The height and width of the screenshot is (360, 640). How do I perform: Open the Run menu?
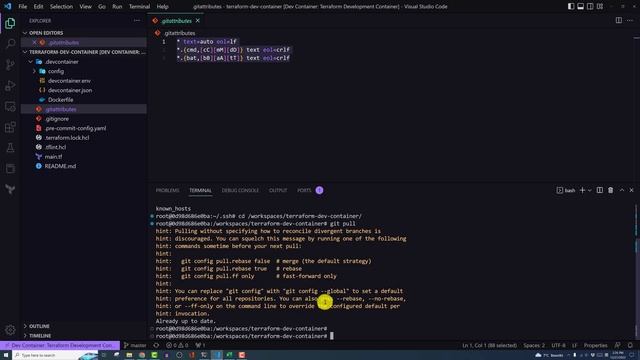(x=117, y=7)
